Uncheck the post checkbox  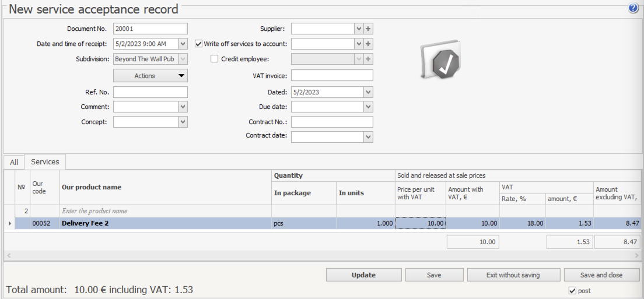tap(572, 290)
